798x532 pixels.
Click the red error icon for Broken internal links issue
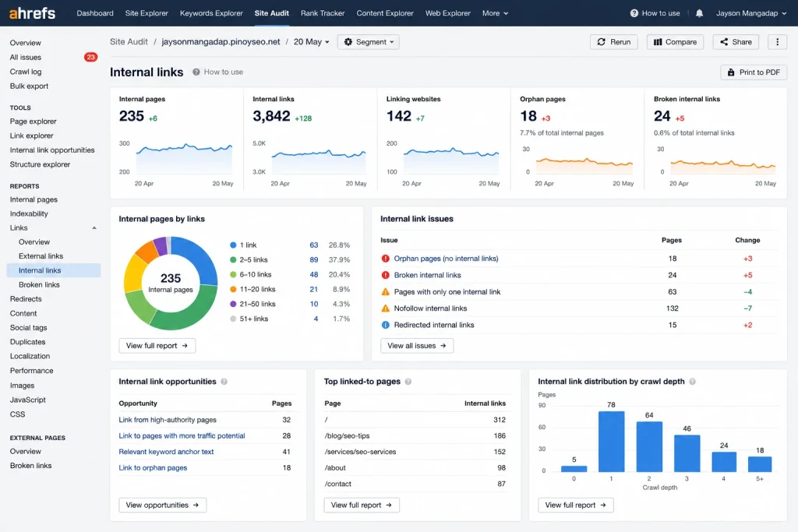[385, 275]
